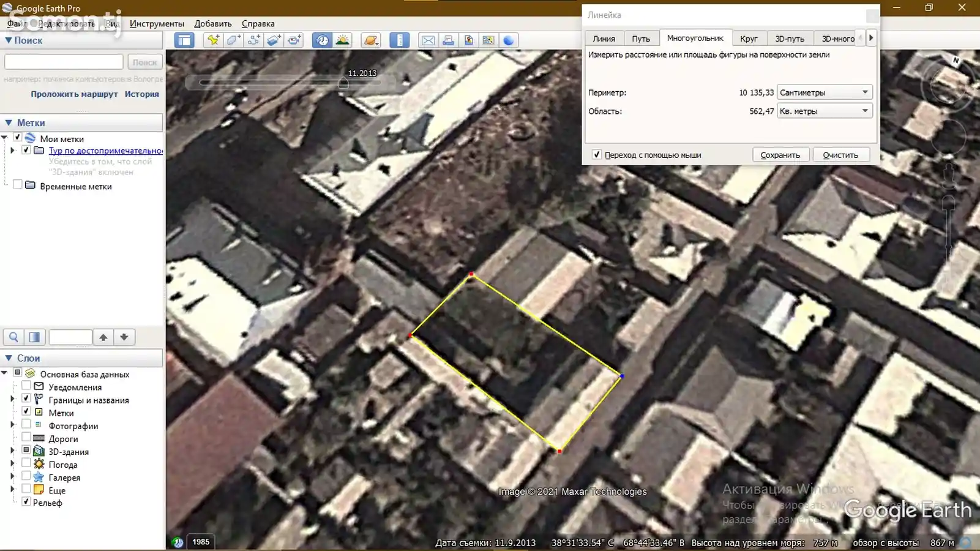Open Тур по достопримечательностям link
This screenshot has height=551, width=980.
(x=105, y=150)
